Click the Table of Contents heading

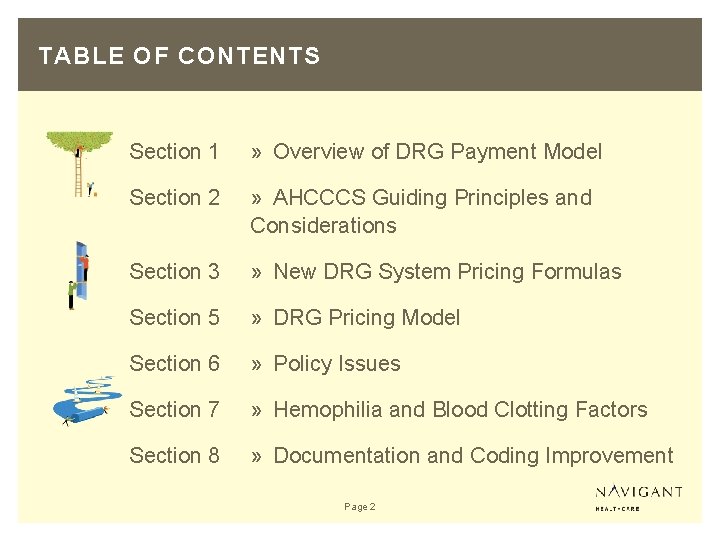[179, 56]
